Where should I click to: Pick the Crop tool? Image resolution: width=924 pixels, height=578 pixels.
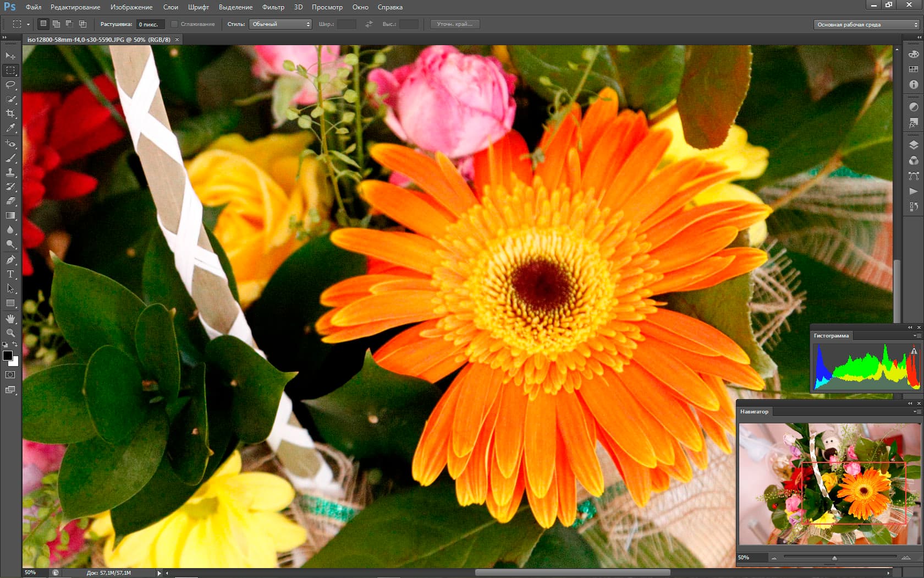pyautogui.click(x=10, y=113)
